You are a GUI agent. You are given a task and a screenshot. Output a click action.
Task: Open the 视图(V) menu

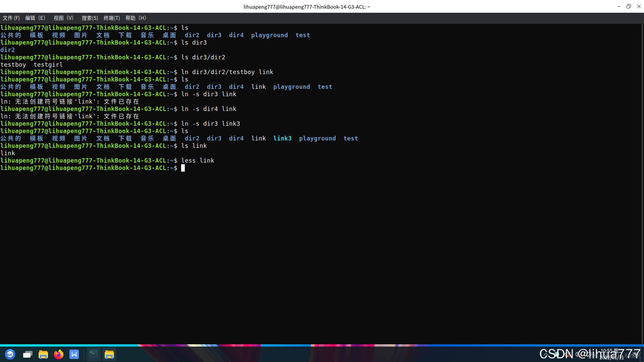coord(63,18)
